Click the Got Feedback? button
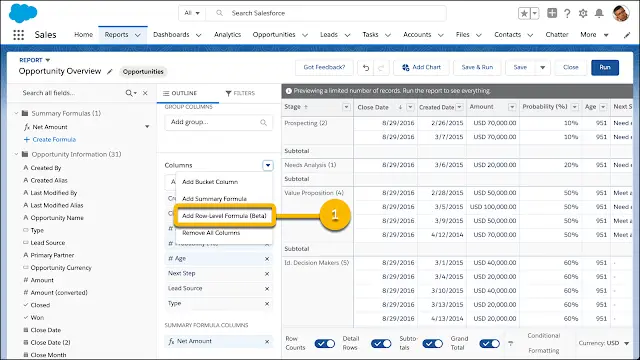 point(324,67)
